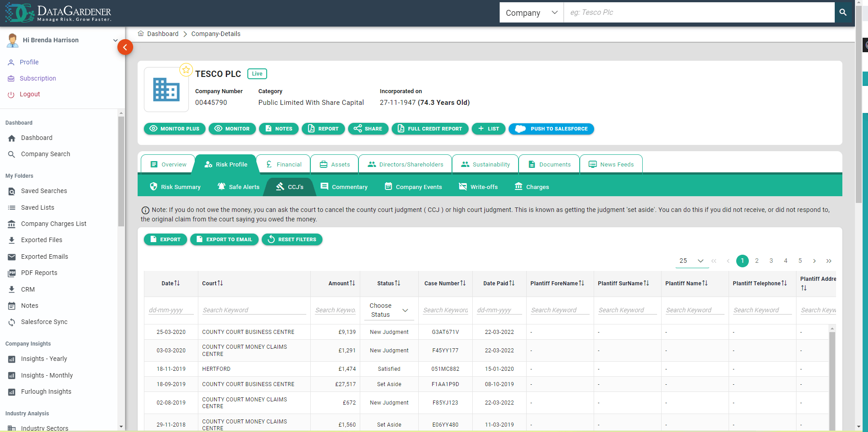The height and width of the screenshot is (432, 868).
Task: Click case number G3AT671V cell
Action: pyautogui.click(x=445, y=332)
